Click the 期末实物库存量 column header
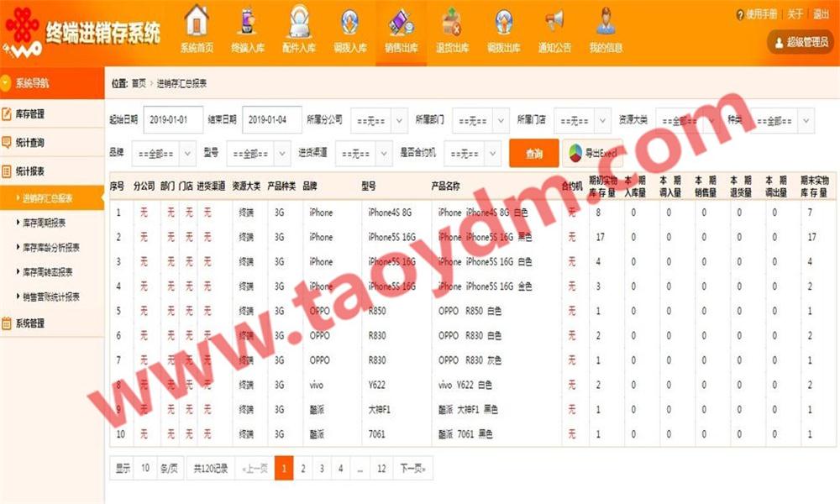This screenshot has width=840, height=504. (814, 186)
